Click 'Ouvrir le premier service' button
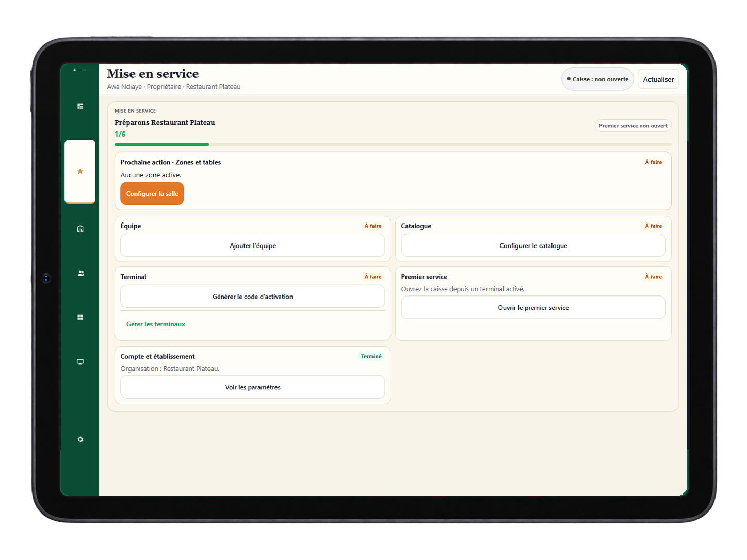Screen dimensions: 747x560 coord(533,307)
